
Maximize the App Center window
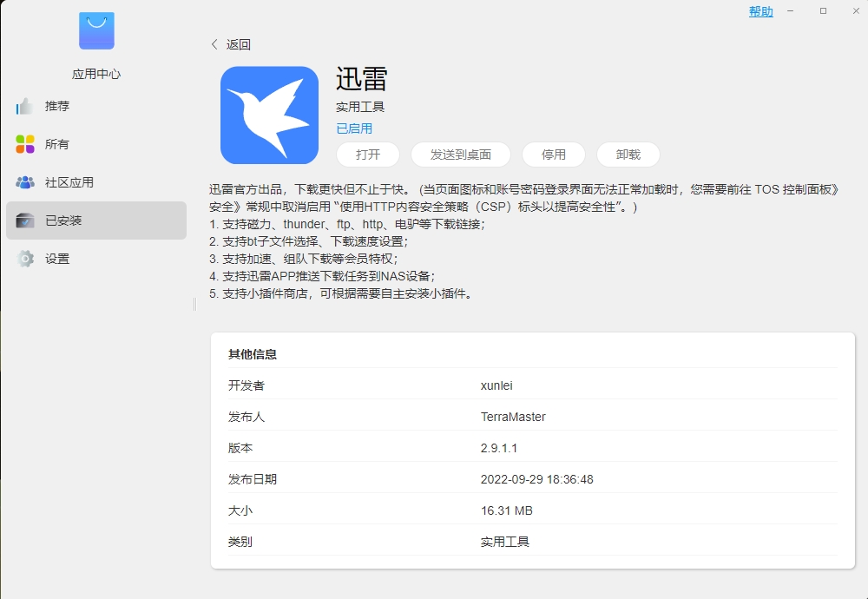click(x=823, y=11)
